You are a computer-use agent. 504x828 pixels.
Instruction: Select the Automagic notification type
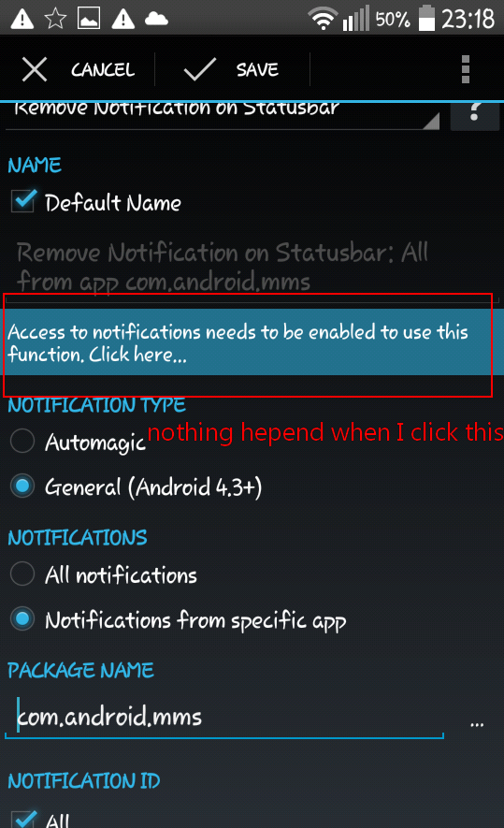click(22, 441)
